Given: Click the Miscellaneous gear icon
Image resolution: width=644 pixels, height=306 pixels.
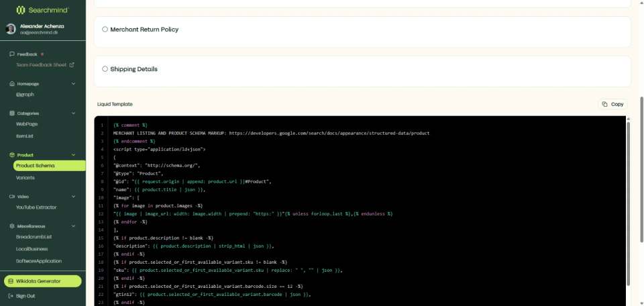Looking at the screenshot, I should tap(12, 226).
